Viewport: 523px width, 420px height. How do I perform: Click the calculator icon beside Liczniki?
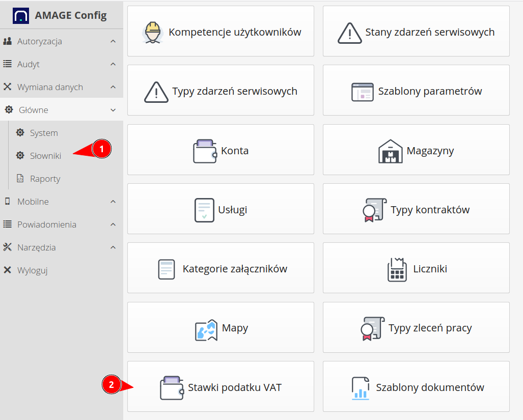point(397,270)
